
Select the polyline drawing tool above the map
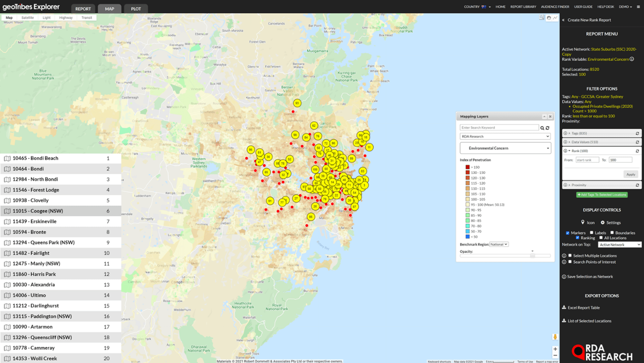point(555,18)
